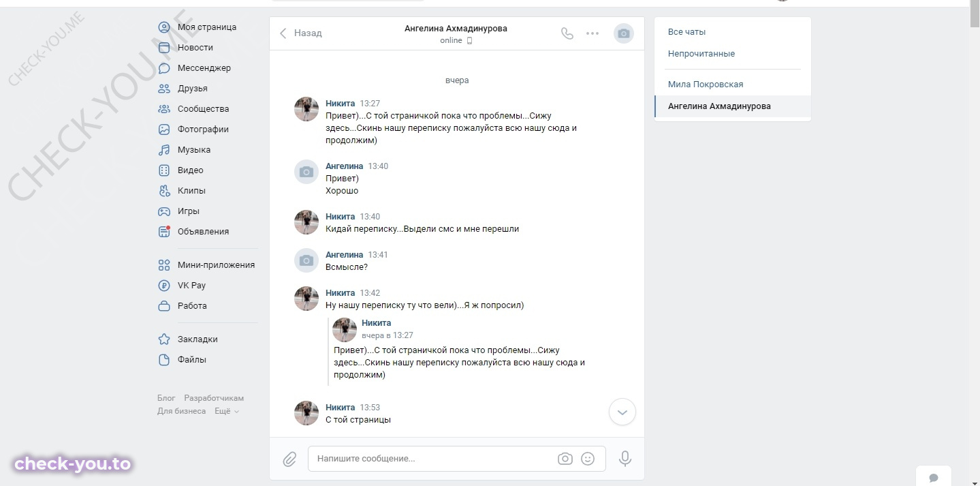Open Фотографии photos icon
Image resolution: width=980 pixels, height=486 pixels.
164,130
